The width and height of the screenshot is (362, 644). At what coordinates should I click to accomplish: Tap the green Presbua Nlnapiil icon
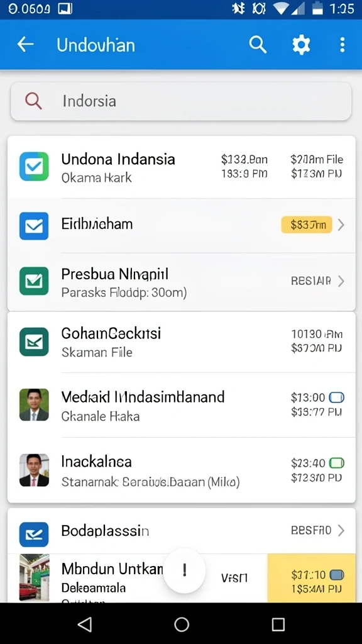point(34,281)
